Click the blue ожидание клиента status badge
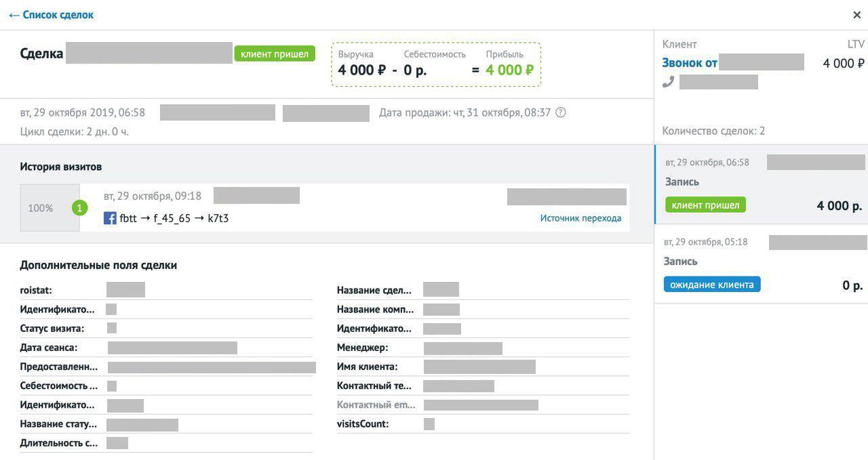 click(711, 285)
